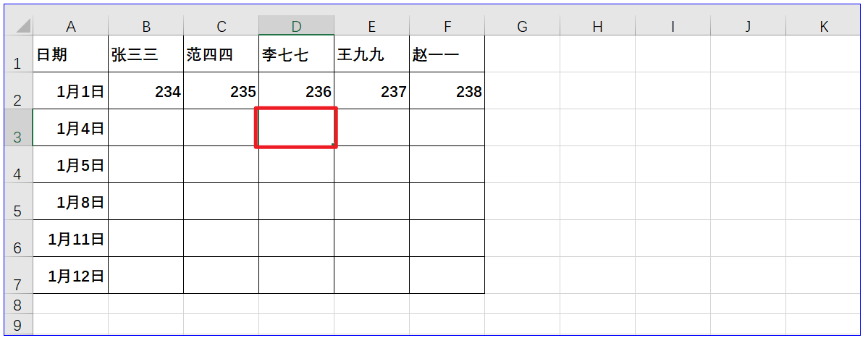The image size is (868, 338).
Task: Select row 3 header
Action: pos(18,128)
